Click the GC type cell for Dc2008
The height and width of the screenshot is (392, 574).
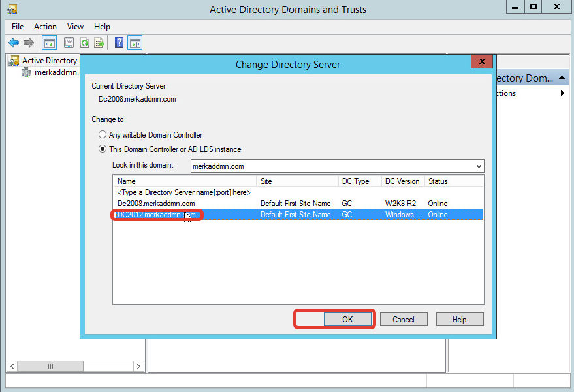(347, 204)
